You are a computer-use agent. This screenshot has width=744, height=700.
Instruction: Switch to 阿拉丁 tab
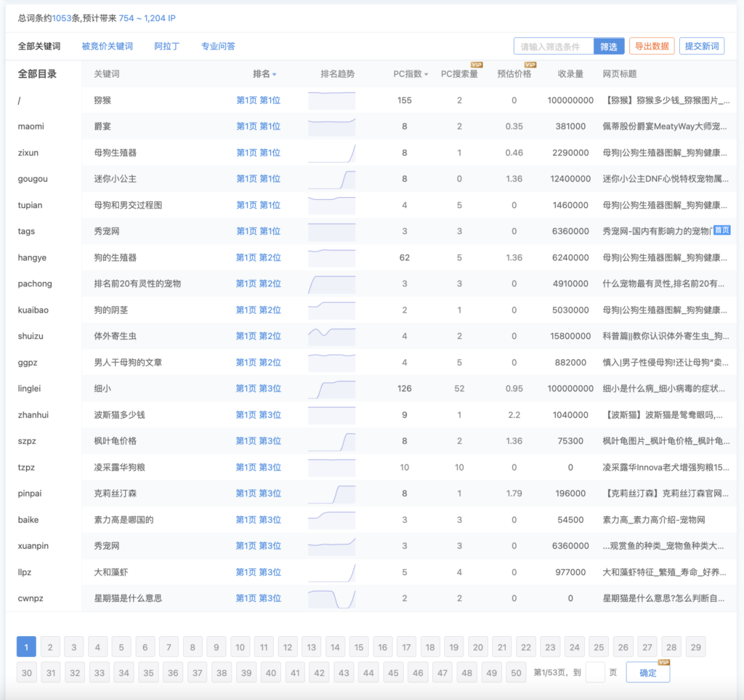[166, 46]
